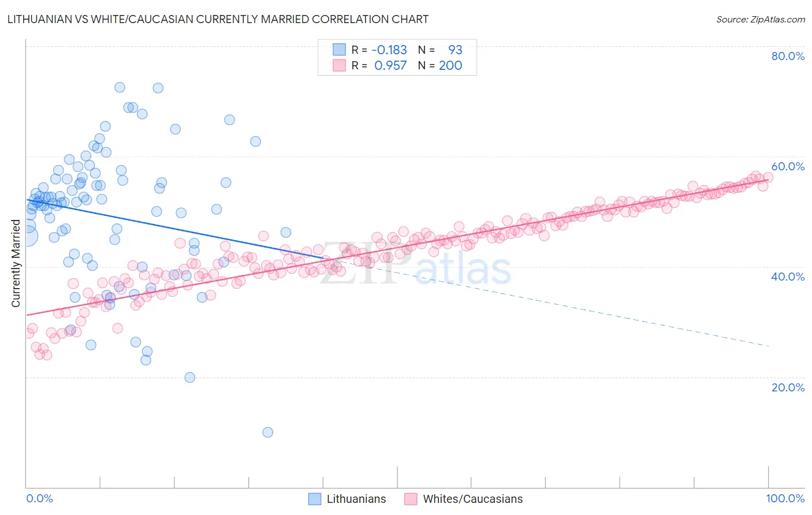Open the ZipAtlas.com source link
Screen dimensions: 812x515
pos(761,19)
